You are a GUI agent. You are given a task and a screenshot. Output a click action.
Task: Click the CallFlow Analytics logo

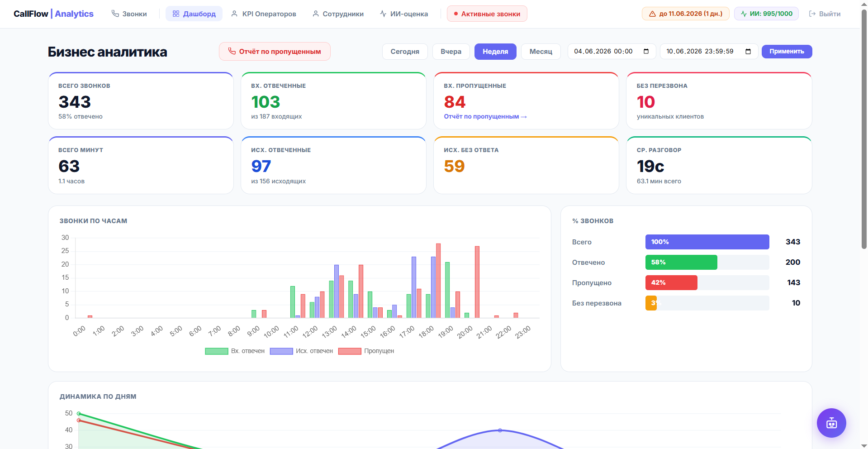coord(53,14)
